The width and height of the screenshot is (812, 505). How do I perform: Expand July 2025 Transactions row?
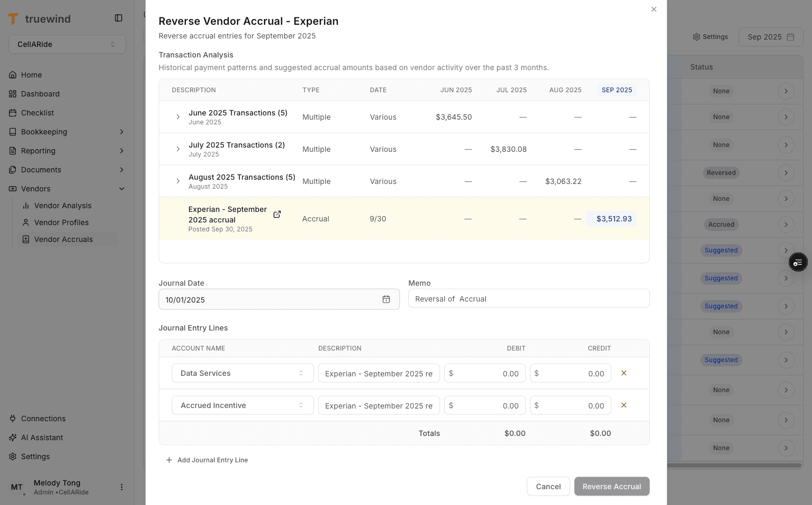(178, 149)
